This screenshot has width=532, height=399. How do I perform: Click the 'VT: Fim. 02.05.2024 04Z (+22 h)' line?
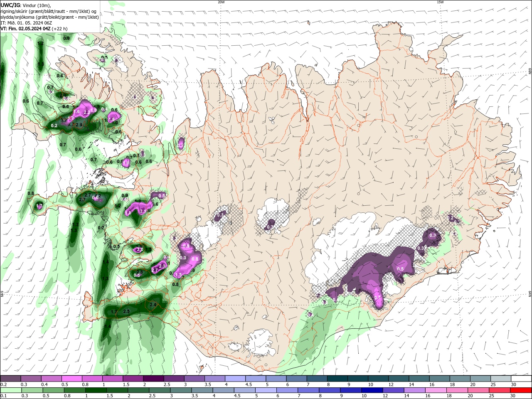point(34,29)
